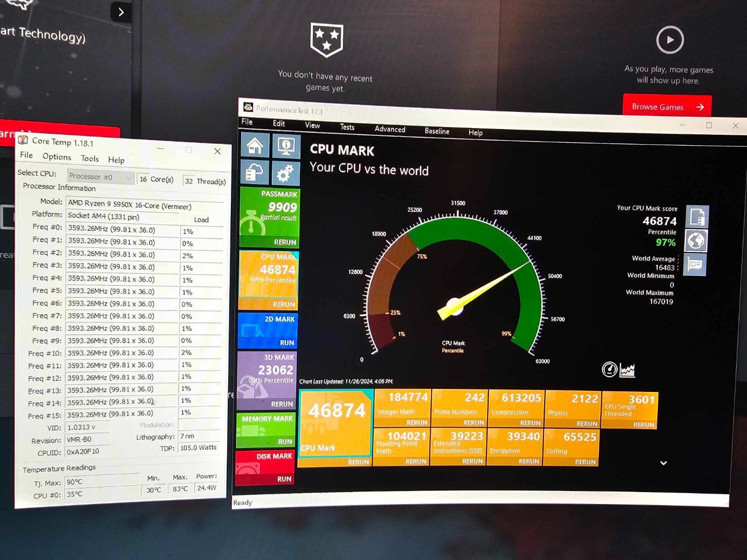Click the Ready status bar text
This screenshot has height=560, width=747.
click(243, 502)
